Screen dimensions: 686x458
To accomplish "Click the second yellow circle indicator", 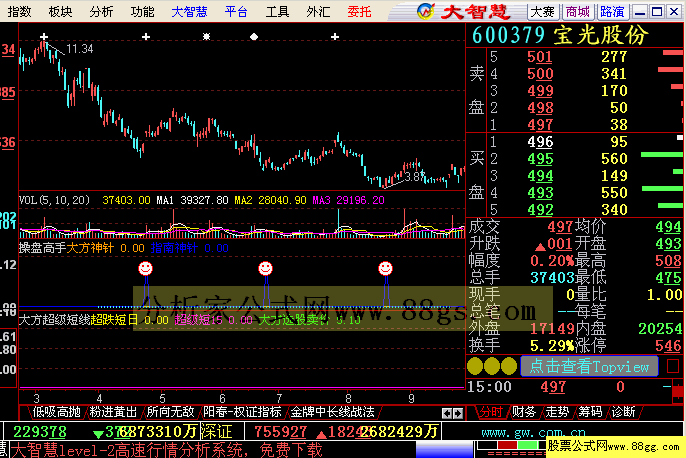I will pyautogui.click(x=492, y=366).
